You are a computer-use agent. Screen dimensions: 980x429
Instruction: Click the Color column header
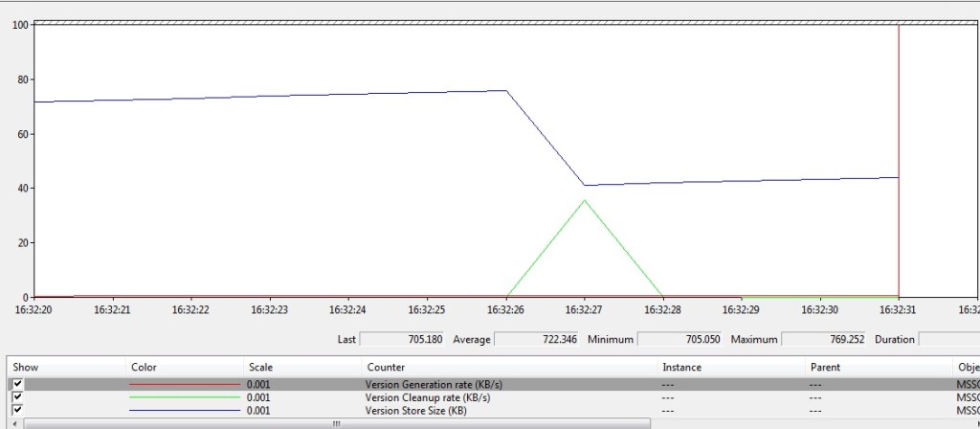(144, 367)
